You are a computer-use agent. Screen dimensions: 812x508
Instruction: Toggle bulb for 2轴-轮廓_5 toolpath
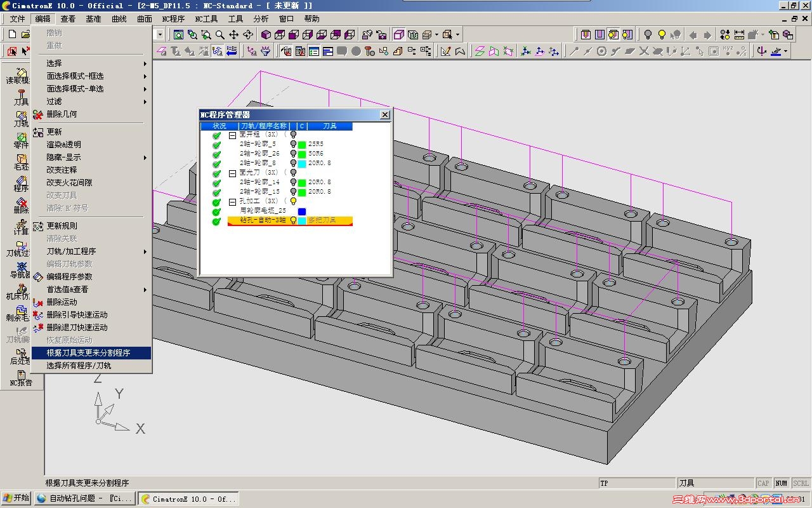pos(293,144)
